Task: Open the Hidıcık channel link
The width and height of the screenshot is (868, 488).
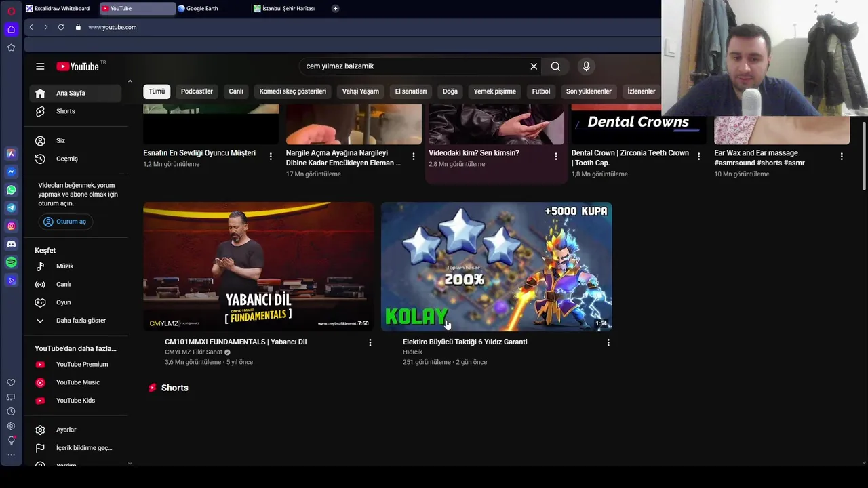Action: click(x=412, y=352)
